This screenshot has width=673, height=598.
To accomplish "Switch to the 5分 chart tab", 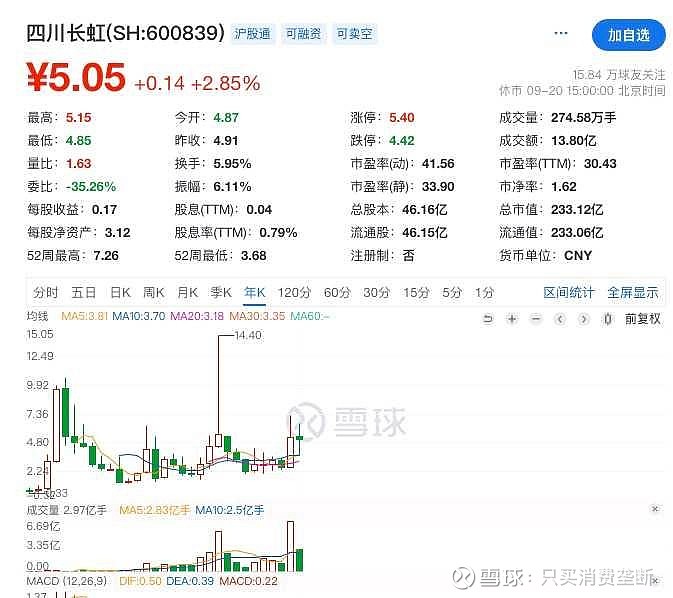I will (x=452, y=293).
